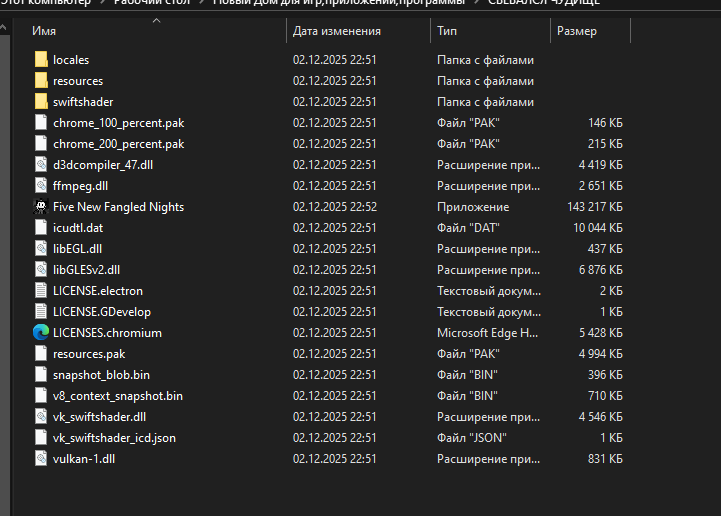The image size is (721, 516).
Task: Select the LICENSE.electron file name
Action: point(98,291)
